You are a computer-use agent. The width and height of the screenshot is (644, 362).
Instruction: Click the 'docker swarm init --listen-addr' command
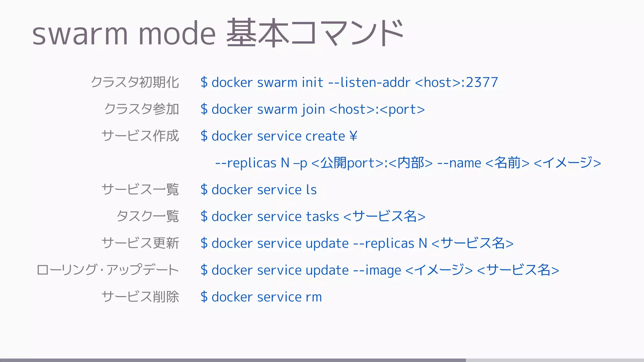point(349,83)
